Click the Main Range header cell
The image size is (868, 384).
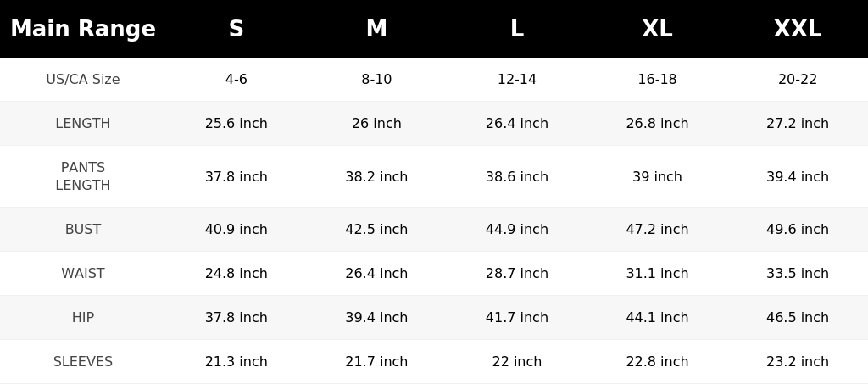tap(83, 29)
